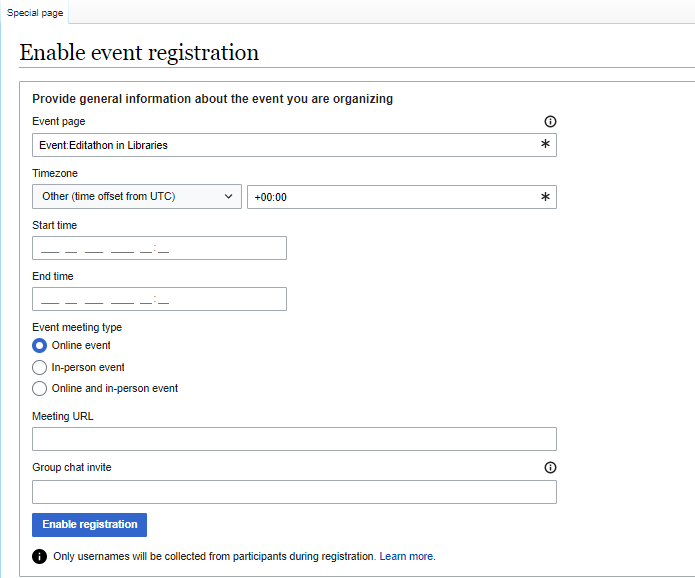Switch to the Special page tab

tap(35, 13)
